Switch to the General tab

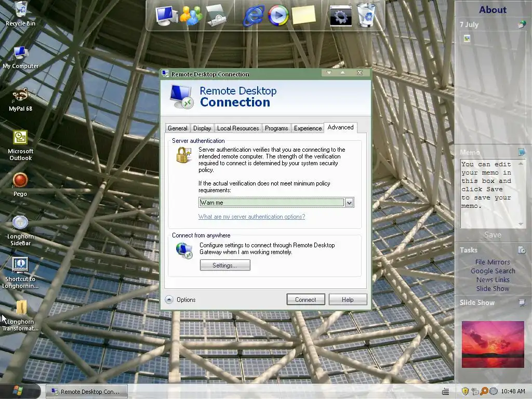[178, 128]
